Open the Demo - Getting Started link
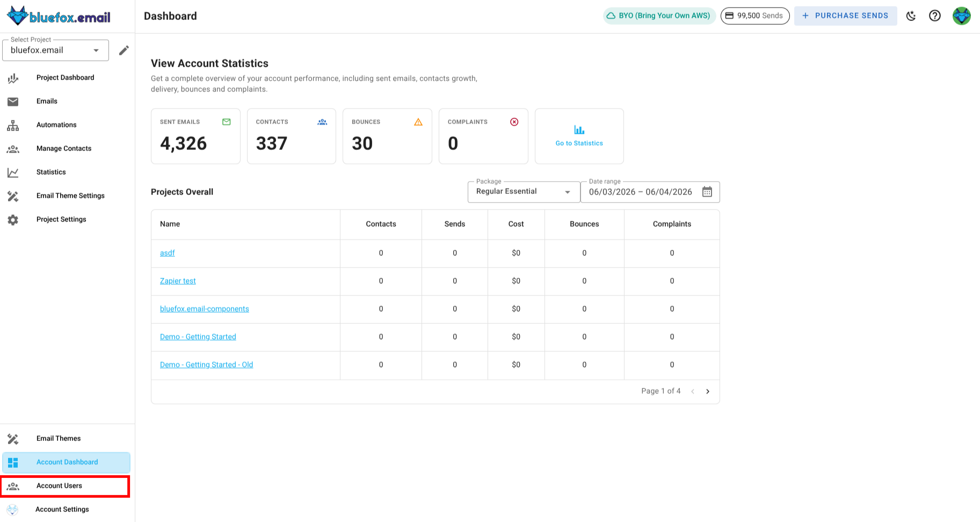The image size is (980, 522). tap(198, 337)
